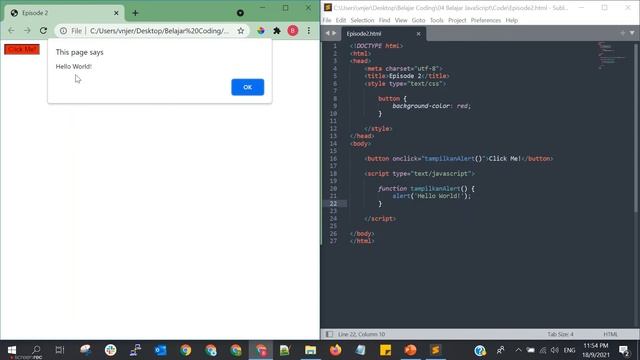Dismiss the alert with OK
Screen dimensions: 640x360
(x=247, y=87)
